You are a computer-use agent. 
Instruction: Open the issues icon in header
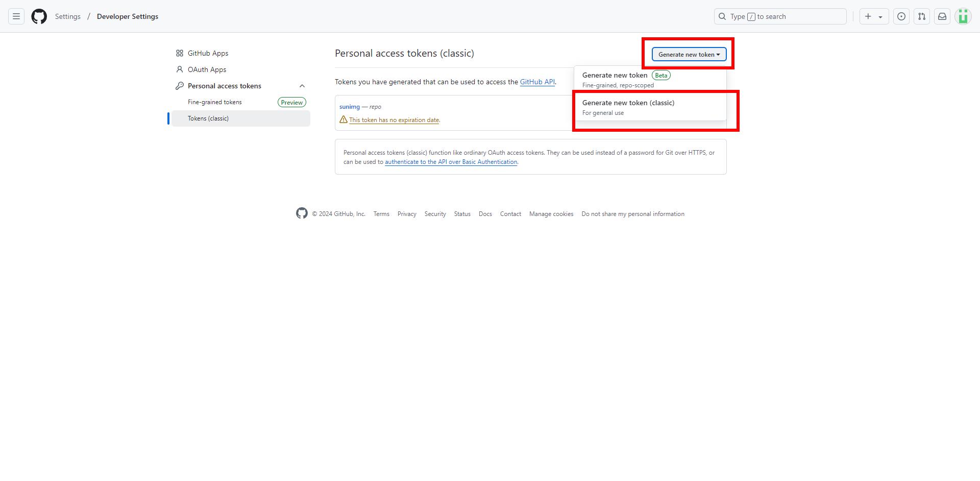pyautogui.click(x=901, y=16)
